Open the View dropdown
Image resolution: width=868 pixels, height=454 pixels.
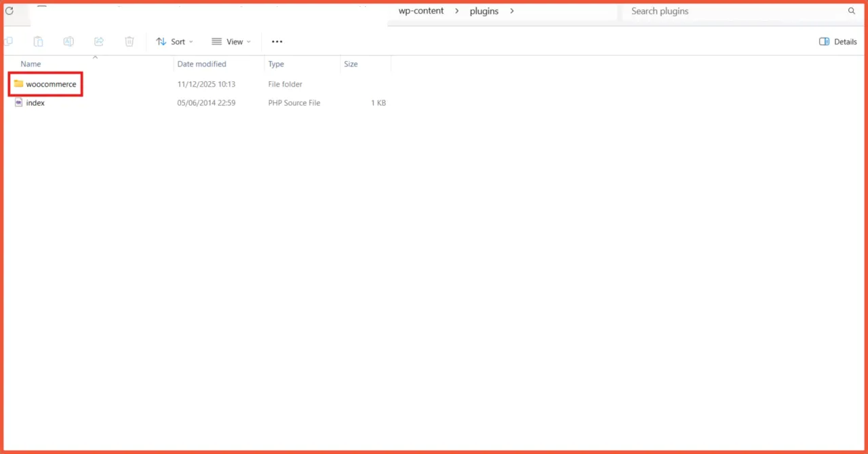231,41
